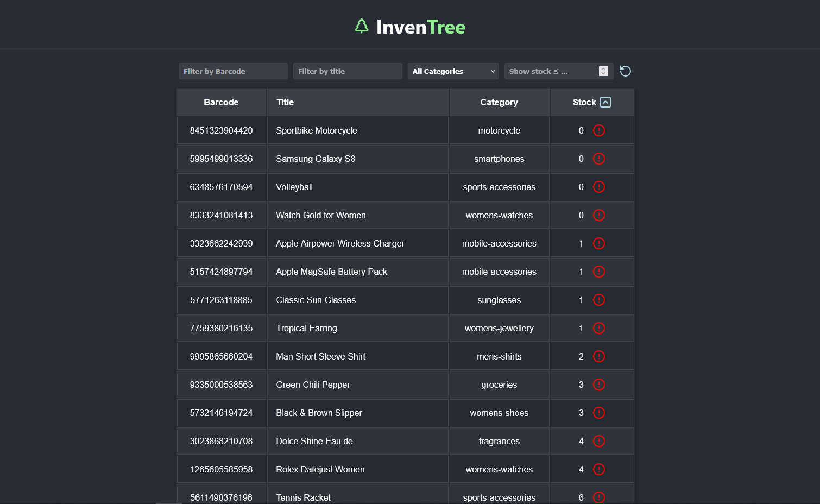Click warning icon in Samsung Galaxy S8 row
This screenshot has width=820, height=504.
pos(598,159)
